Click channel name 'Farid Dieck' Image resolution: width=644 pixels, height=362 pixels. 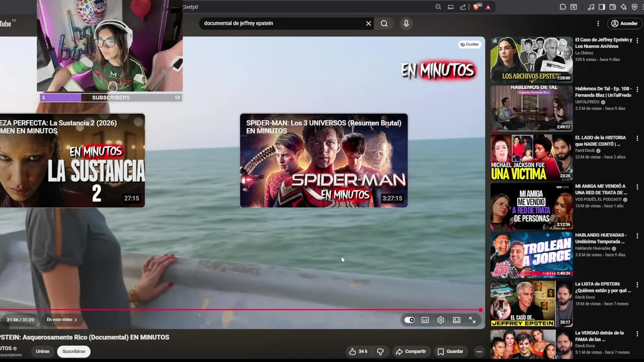click(x=585, y=150)
